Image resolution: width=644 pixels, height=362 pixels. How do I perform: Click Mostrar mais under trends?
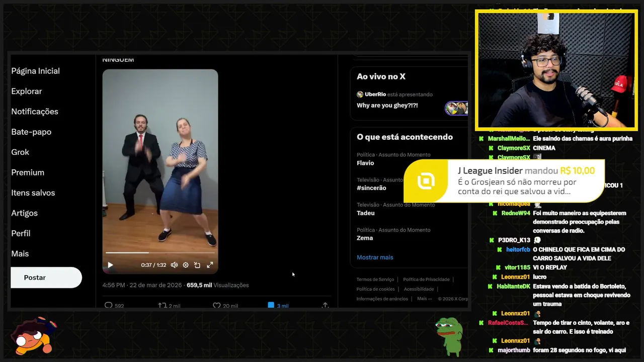[375, 257]
